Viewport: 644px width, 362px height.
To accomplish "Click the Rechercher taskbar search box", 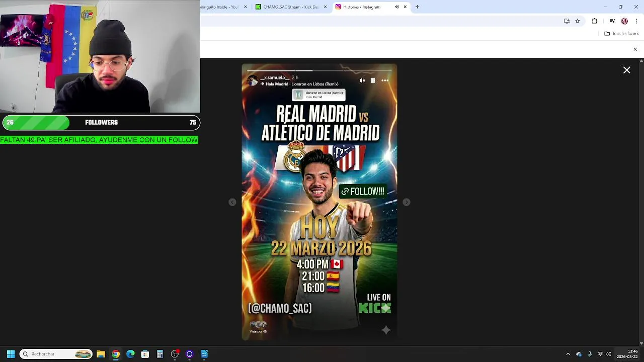I will pos(56,354).
